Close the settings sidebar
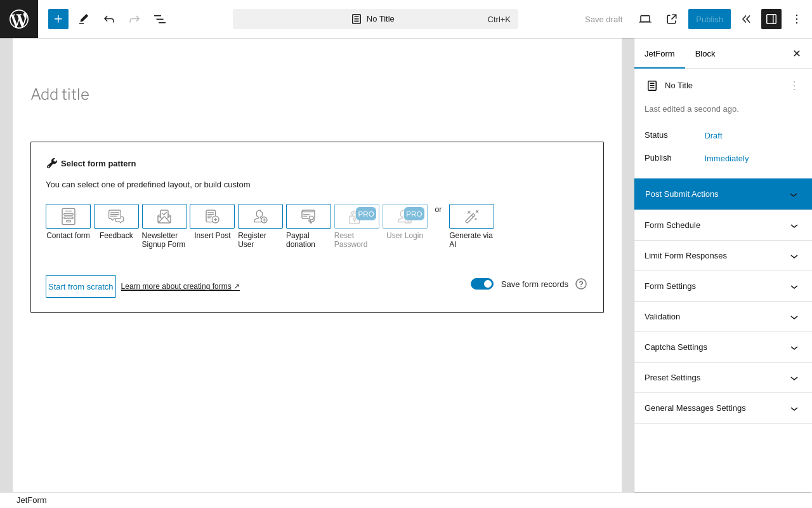 [x=797, y=53]
